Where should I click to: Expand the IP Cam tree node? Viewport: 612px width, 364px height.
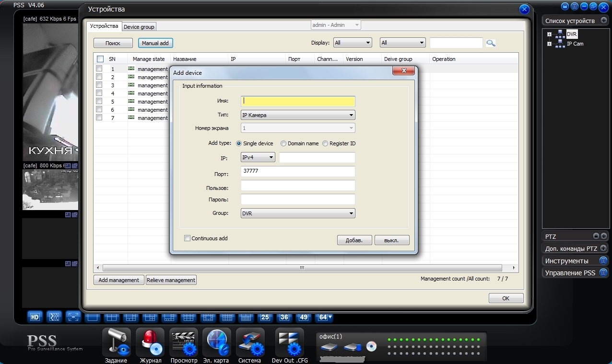[549, 44]
